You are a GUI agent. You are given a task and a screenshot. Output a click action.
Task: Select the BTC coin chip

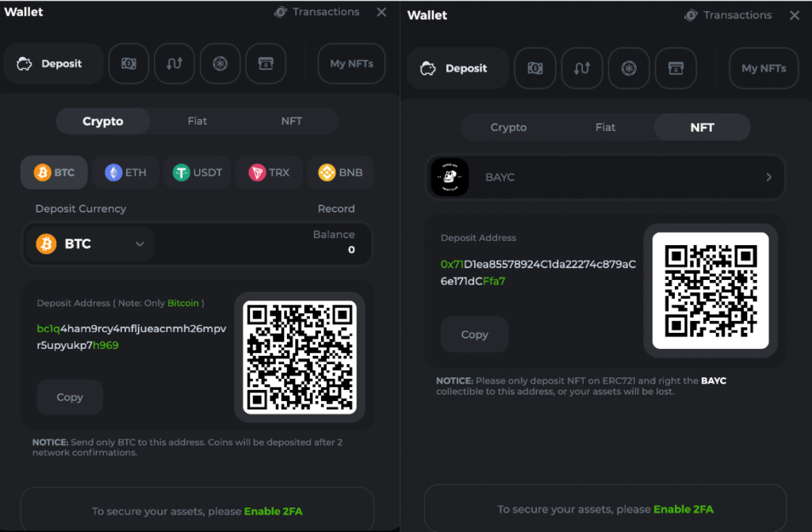tap(54, 172)
